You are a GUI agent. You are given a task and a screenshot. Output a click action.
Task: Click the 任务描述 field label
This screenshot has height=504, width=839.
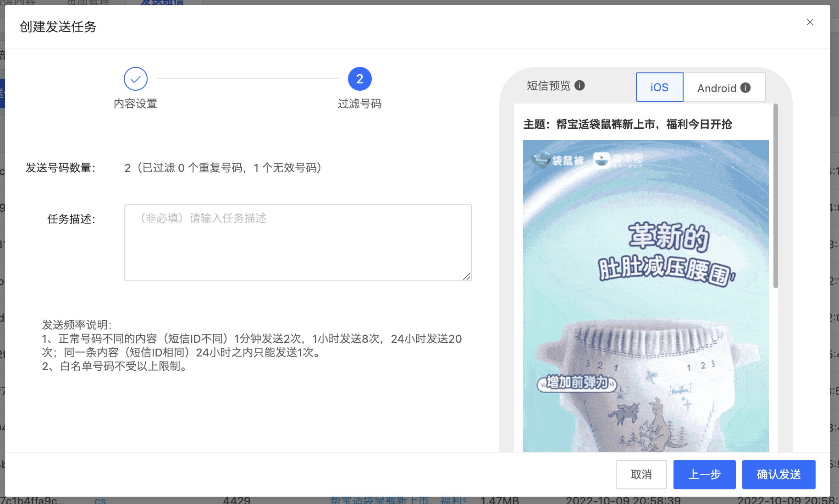(71, 219)
